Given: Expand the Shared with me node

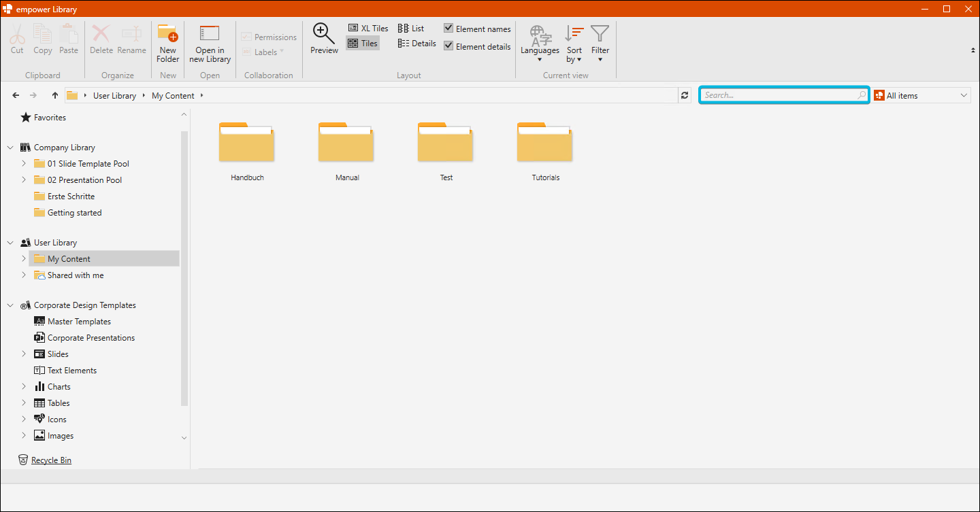Looking at the screenshot, I should pos(24,275).
